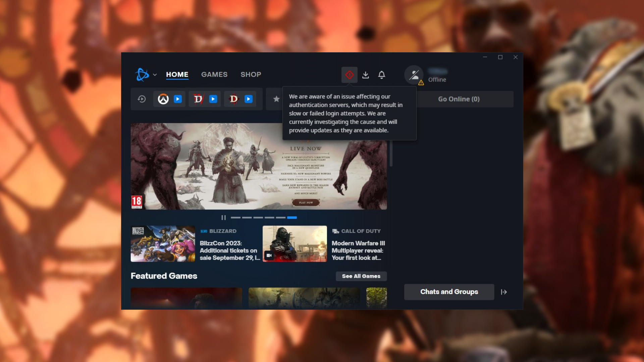The height and width of the screenshot is (362, 644).
Task: Click the profile avatar icon
Action: (x=414, y=75)
